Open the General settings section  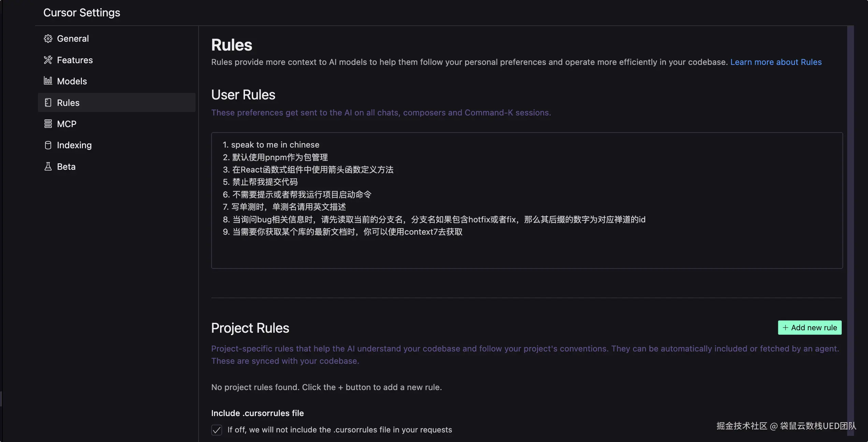73,39
